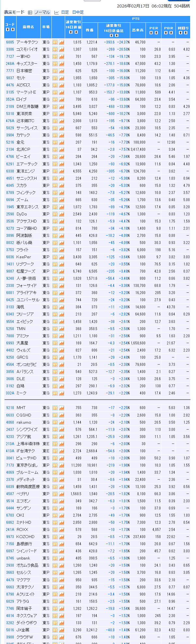
Task: Sort by code descending using down arrow
Action: (x=13, y=30)
